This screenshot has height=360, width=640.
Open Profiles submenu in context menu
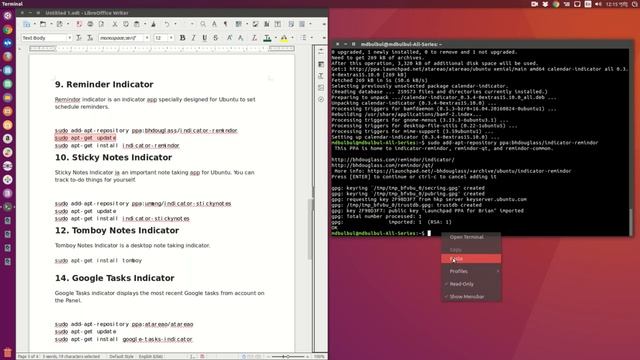coord(471,271)
